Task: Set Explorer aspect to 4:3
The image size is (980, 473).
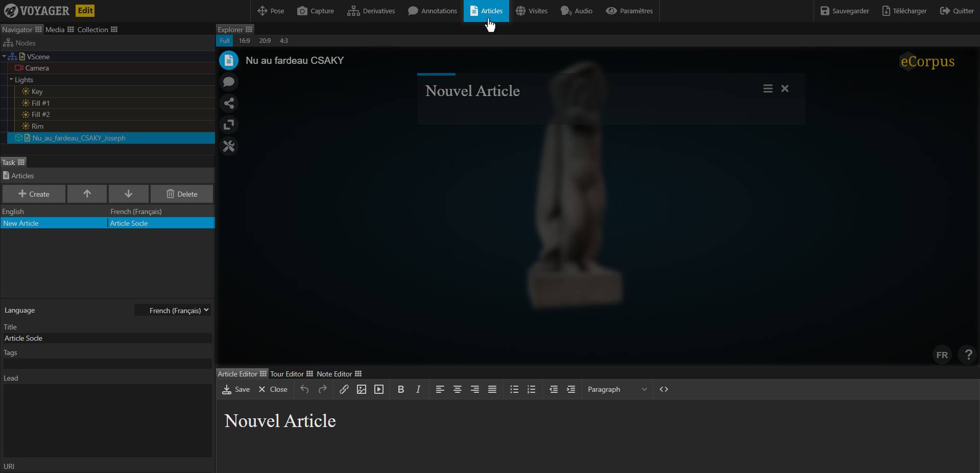Action: [284, 41]
